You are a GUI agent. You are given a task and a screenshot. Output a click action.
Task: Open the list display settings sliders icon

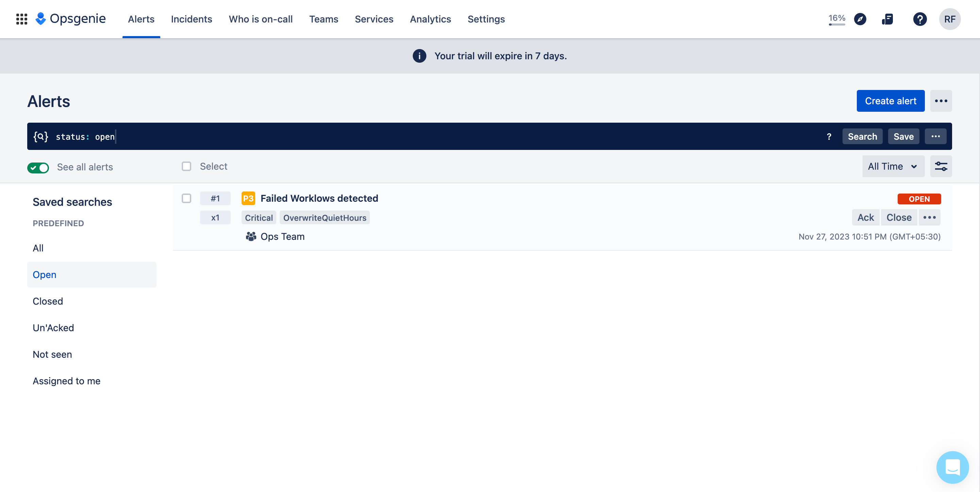point(941,166)
